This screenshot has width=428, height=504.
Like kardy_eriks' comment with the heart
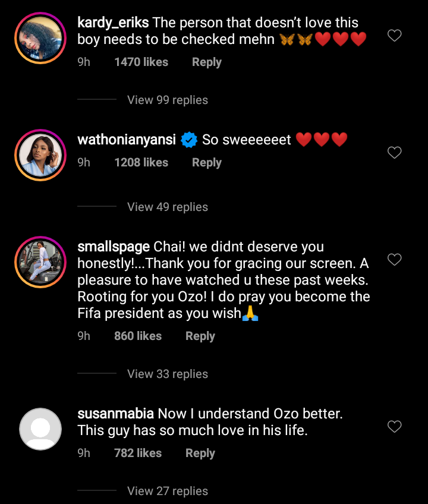pyautogui.click(x=394, y=36)
